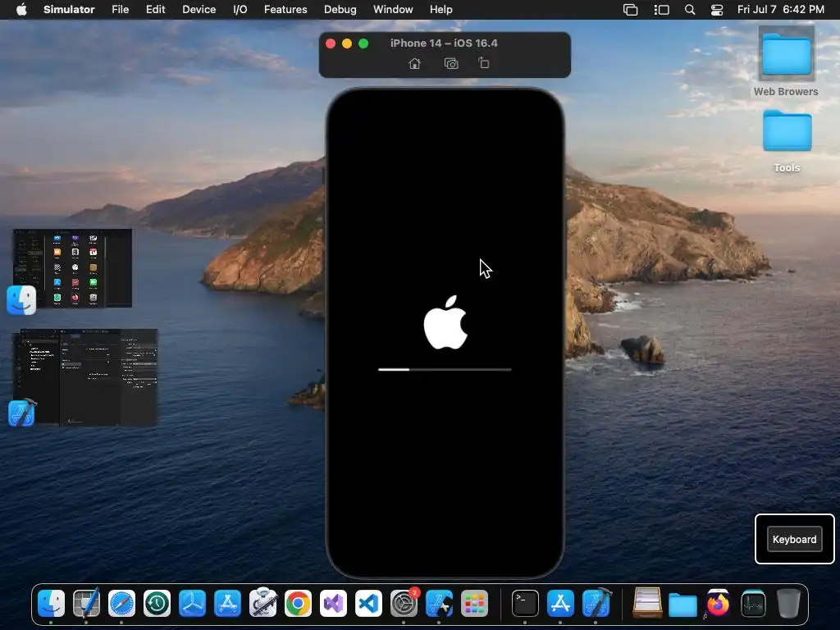Open Activity Monitor in the Dock

point(753,604)
